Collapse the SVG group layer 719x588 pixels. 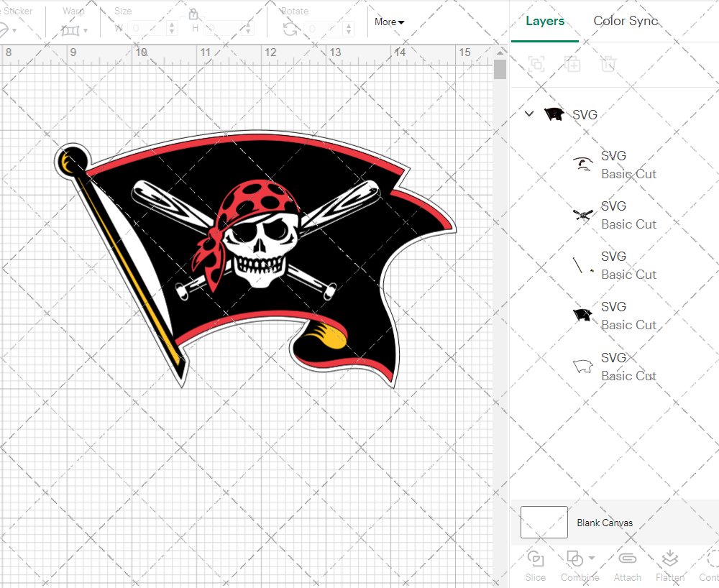pyautogui.click(x=529, y=114)
